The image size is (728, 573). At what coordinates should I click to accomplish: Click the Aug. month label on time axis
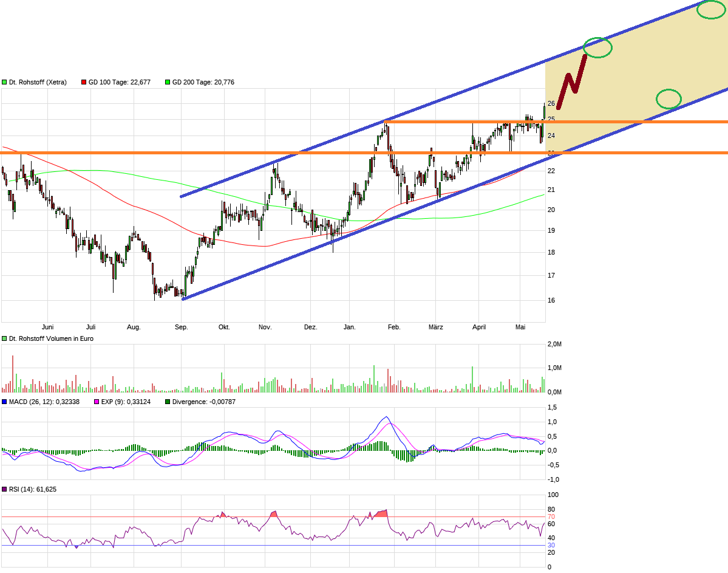pos(134,327)
